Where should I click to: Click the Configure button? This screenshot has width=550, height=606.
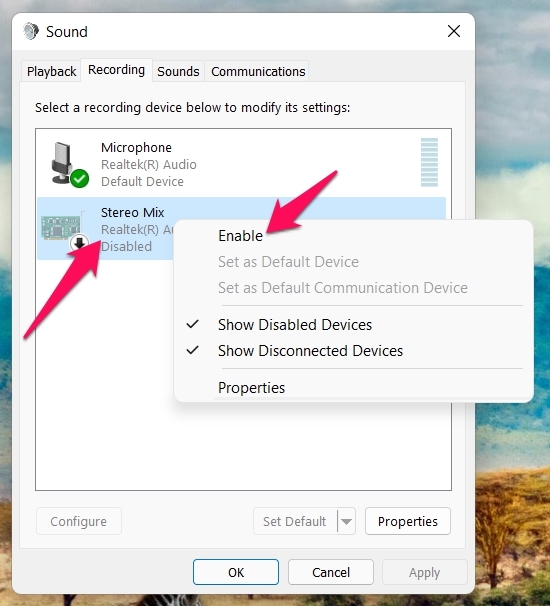[x=78, y=521]
